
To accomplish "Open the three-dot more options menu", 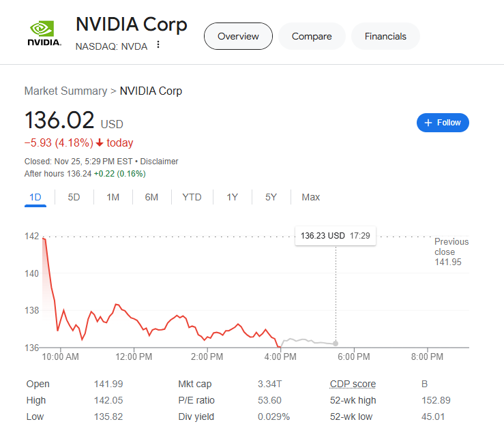I will 158,45.
